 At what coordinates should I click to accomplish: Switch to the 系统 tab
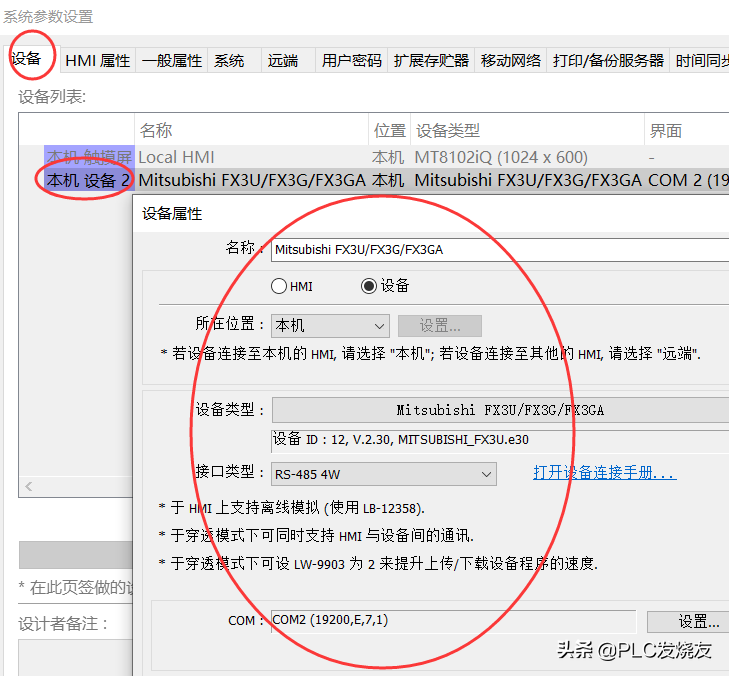coord(229,60)
